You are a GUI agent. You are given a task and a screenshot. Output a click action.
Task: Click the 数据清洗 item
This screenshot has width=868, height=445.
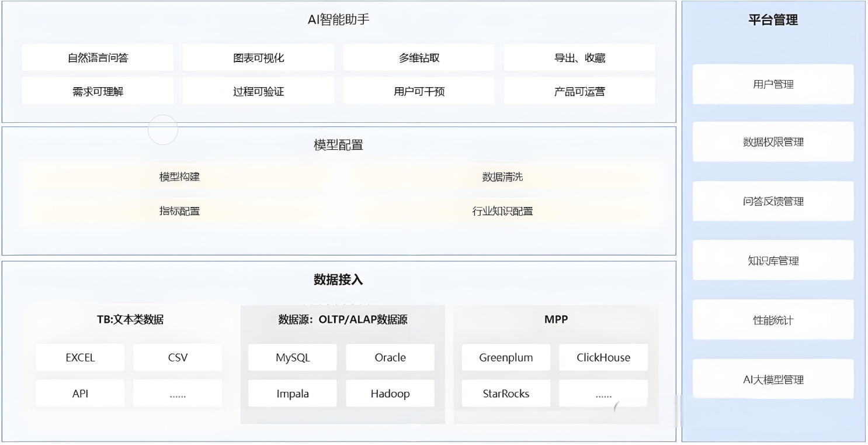[x=502, y=177]
